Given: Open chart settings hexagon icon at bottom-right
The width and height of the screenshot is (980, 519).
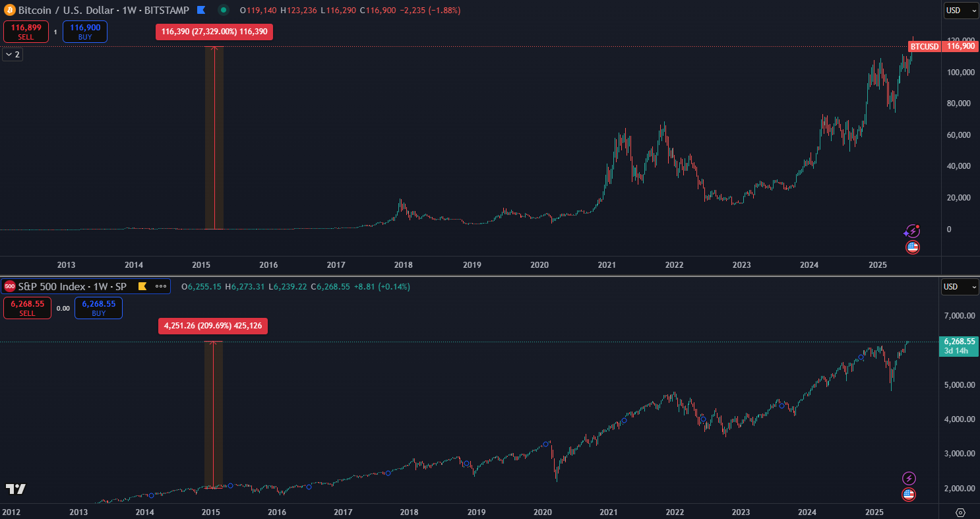Looking at the screenshot, I should click(x=960, y=512).
